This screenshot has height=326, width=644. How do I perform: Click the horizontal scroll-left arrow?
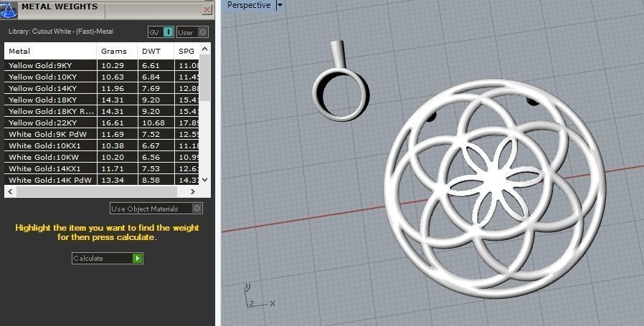point(10,192)
